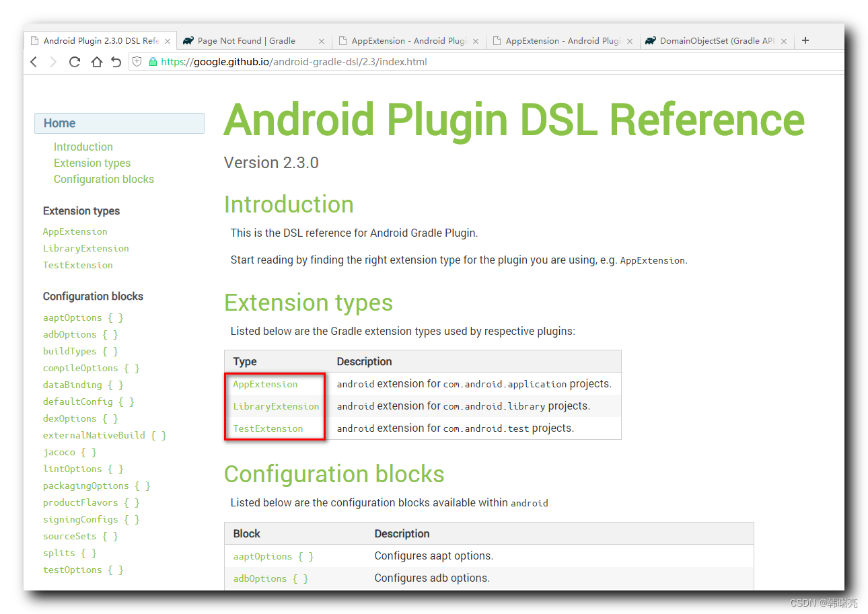Open buildTypes { } sidebar link
This screenshot has height=614, width=868.
coord(81,351)
